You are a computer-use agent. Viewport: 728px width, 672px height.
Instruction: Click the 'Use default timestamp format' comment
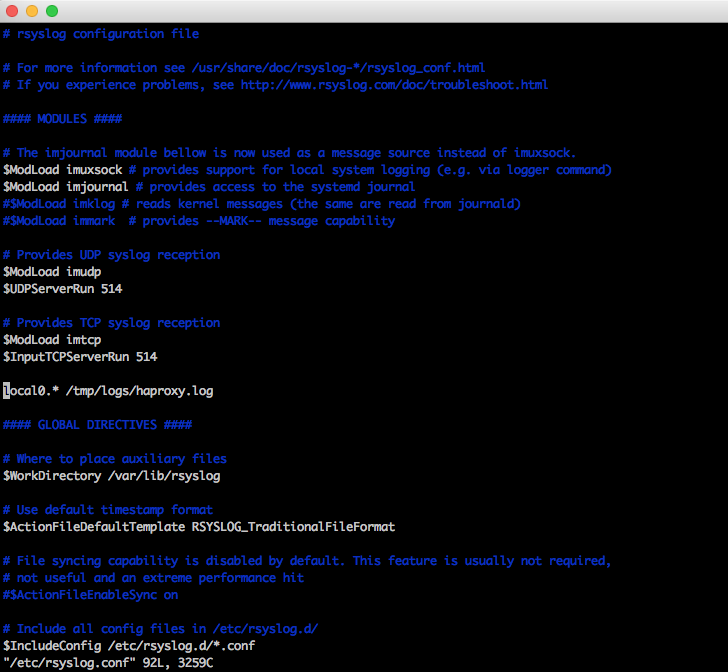(108, 510)
